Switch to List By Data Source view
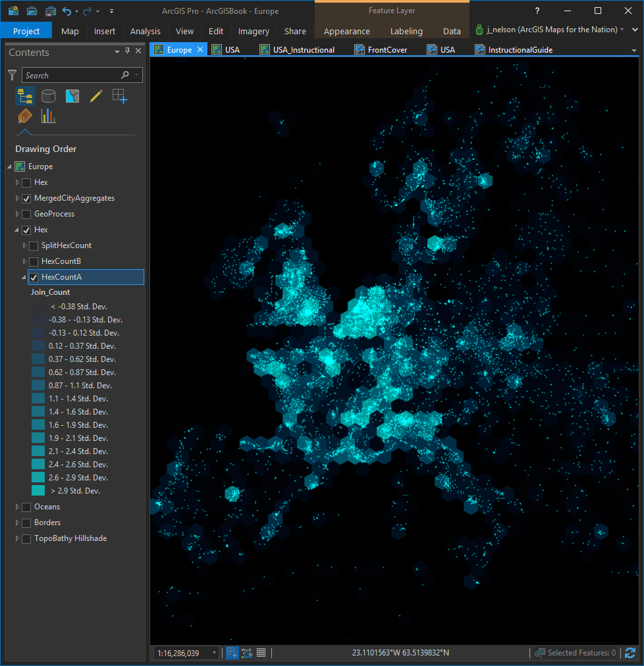This screenshot has width=644, height=666. [48, 96]
